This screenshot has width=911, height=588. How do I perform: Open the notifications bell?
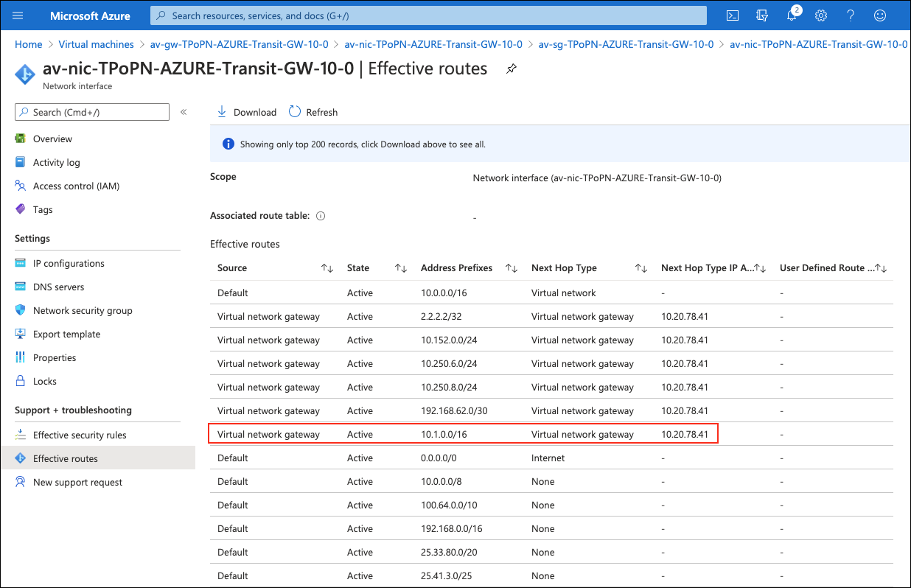[791, 15]
